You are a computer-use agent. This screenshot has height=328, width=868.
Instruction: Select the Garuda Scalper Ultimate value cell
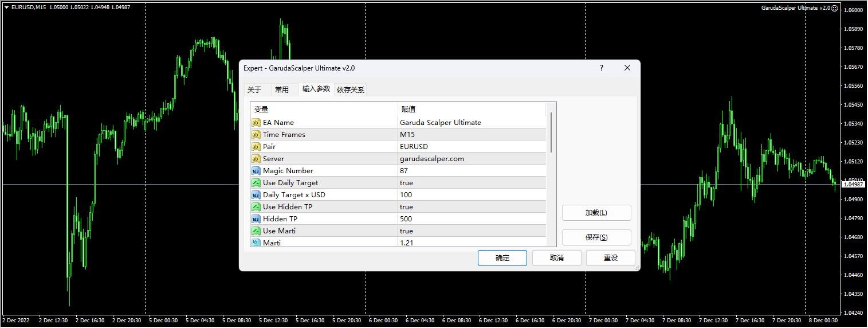[472, 123]
